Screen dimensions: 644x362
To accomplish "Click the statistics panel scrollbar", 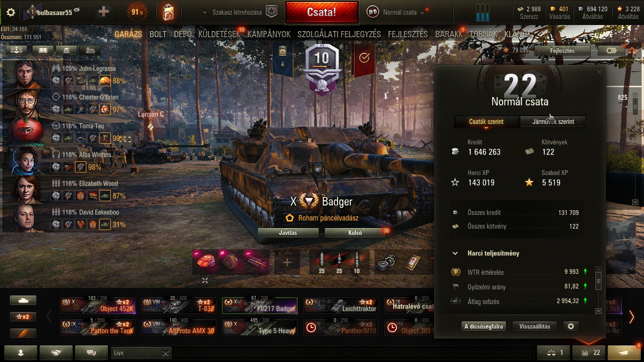I will click(x=598, y=289).
